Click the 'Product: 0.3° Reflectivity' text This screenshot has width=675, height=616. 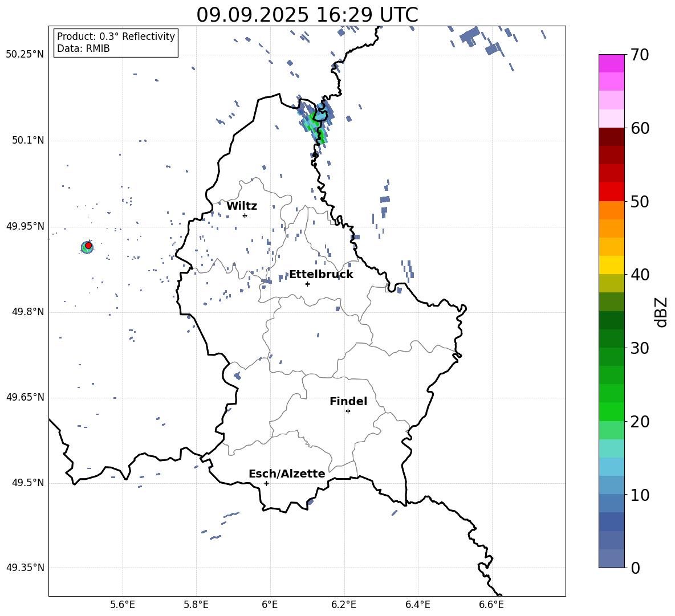point(116,36)
